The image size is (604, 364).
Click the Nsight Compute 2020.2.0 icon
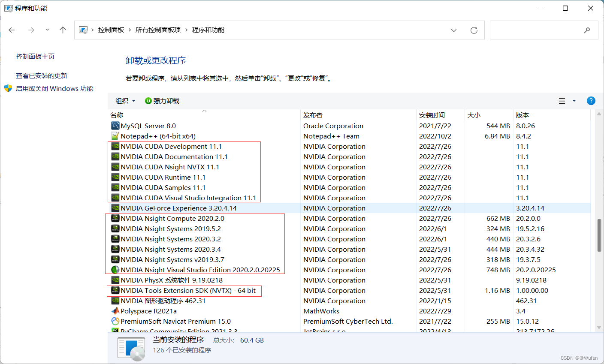115,218
